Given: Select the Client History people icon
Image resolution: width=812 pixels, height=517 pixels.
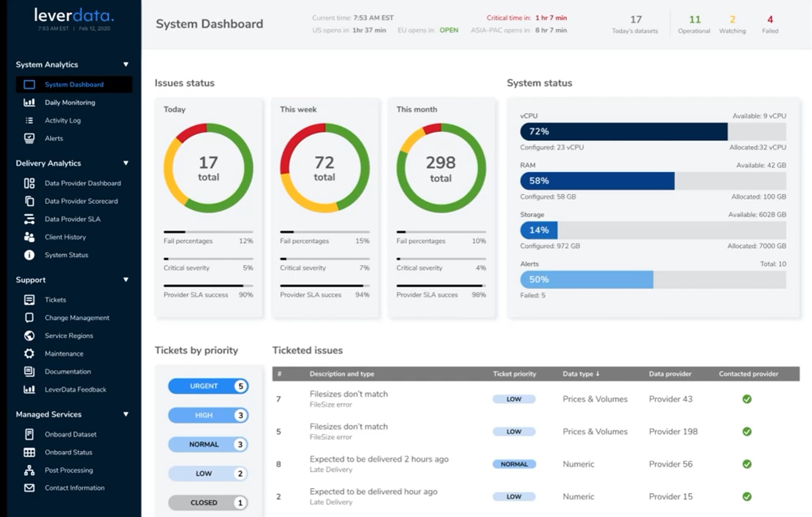Looking at the screenshot, I should pyautogui.click(x=30, y=237).
